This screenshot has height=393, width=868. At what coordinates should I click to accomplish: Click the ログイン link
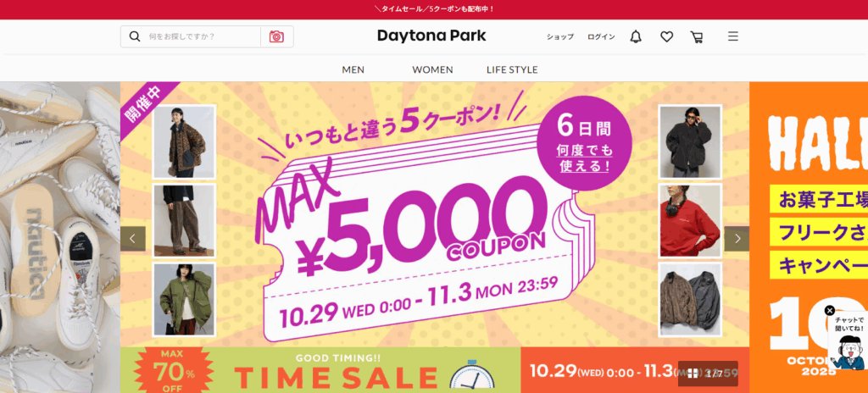(x=601, y=37)
